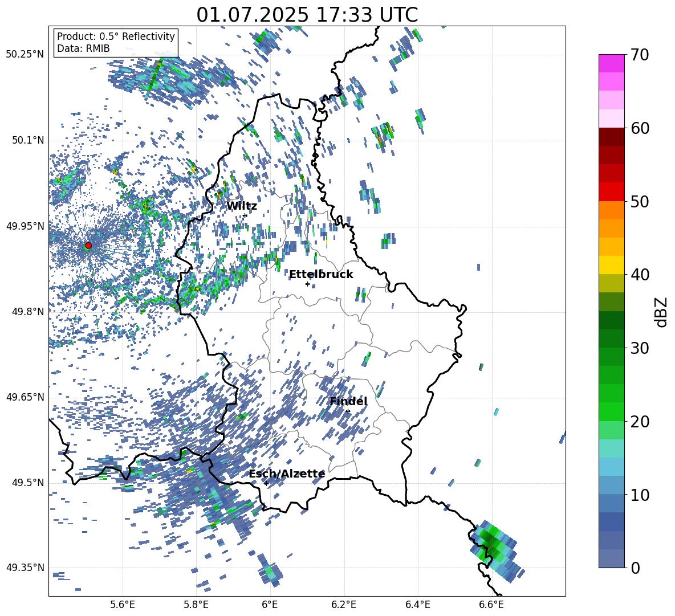Click the 49.35°N latitude tick label
675x616 pixels.
click(x=25, y=568)
